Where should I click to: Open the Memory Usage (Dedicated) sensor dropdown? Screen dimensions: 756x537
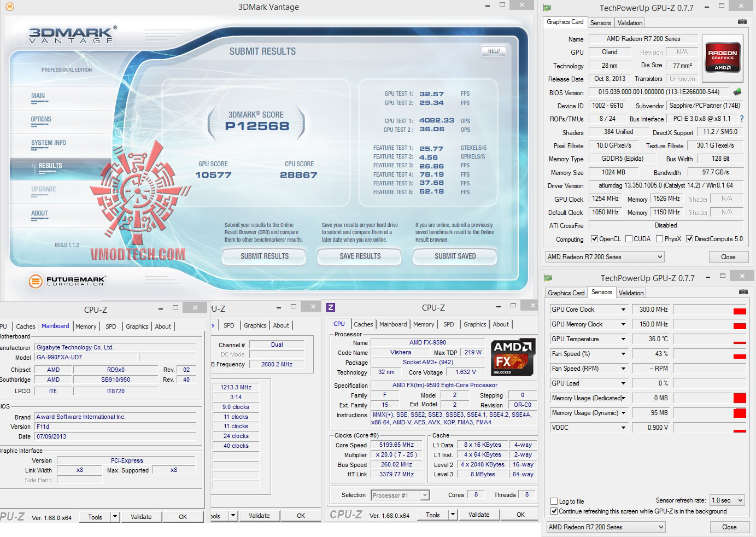pos(623,398)
